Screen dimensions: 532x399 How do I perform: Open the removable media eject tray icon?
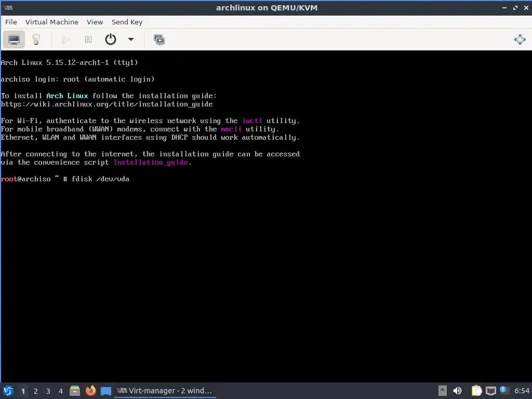tap(443, 391)
